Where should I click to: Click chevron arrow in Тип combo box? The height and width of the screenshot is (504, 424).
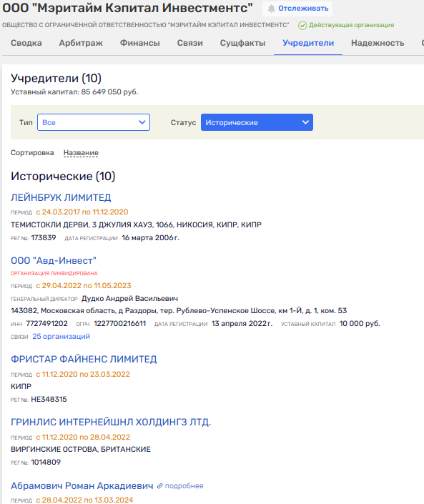coord(142,122)
